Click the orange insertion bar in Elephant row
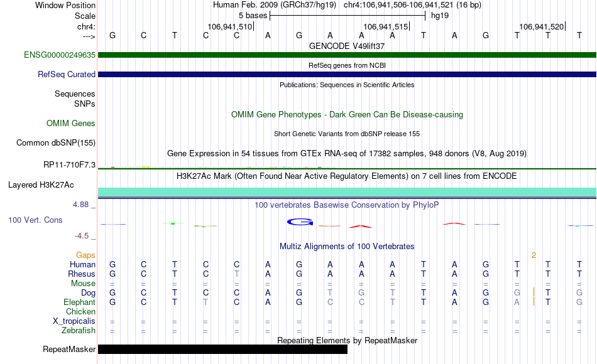The width and height of the screenshot is (597, 364). coord(534,301)
